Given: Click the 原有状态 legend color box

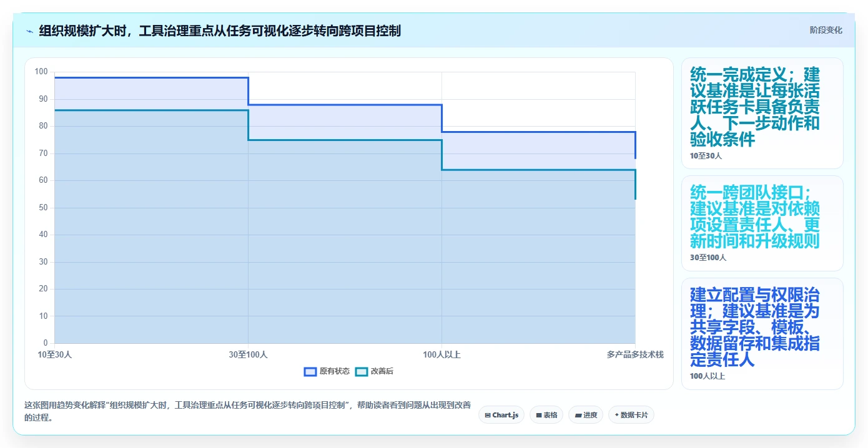Looking at the screenshot, I should click(310, 371).
